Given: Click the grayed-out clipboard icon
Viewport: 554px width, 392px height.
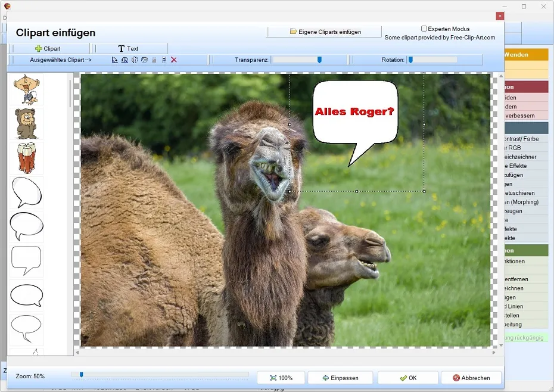Looking at the screenshot, I should pos(154,60).
